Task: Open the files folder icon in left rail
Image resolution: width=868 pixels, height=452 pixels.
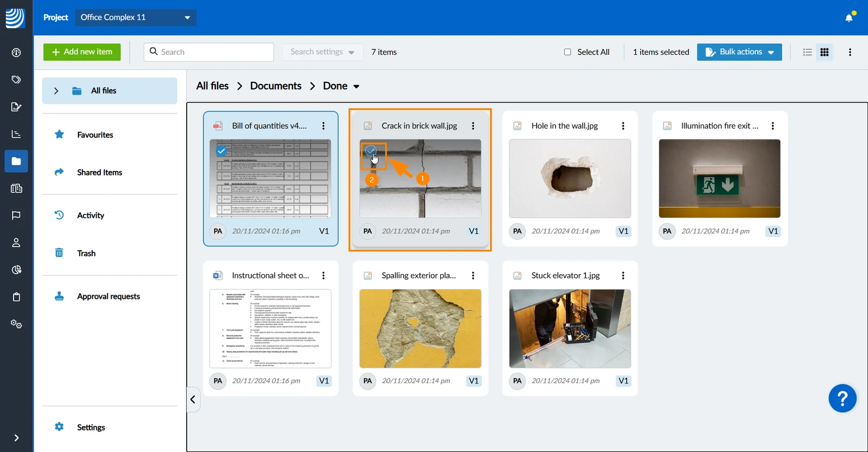Action: point(16,161)
